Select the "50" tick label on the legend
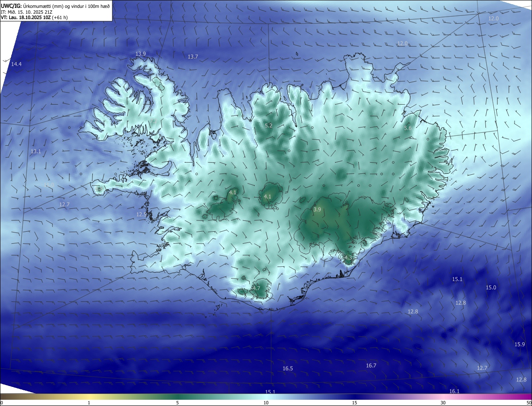Screen dimensions: 532x406 [529, 403]
